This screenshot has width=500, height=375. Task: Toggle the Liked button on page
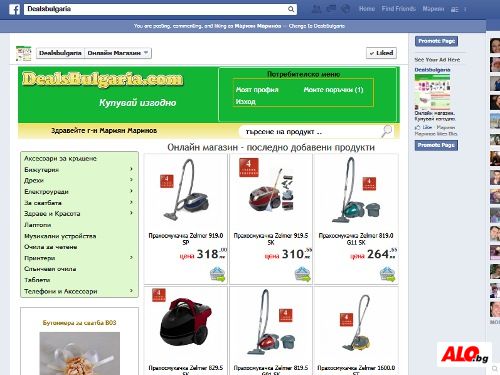tap(381, 53)
